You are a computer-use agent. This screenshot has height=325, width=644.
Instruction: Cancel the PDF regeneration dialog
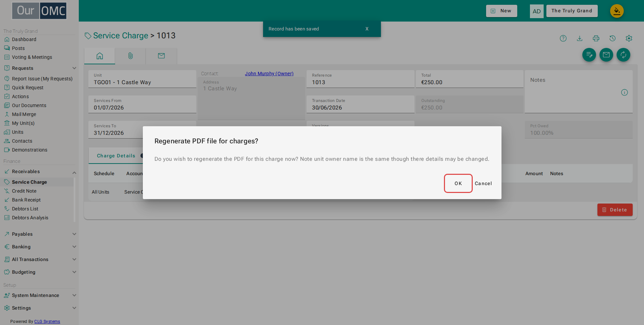click(x=483, y=183)
